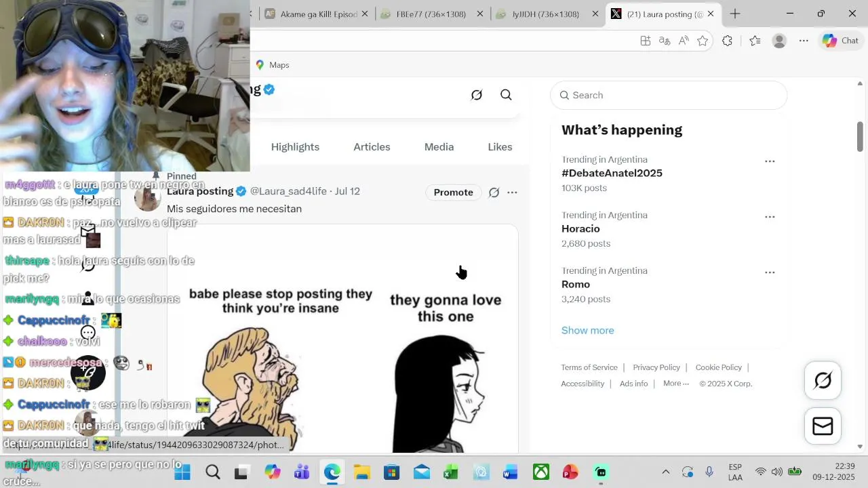The image size is (868, 488).
Task: Open Microsoft Teams from taskbar
Action: click(302, 472)
